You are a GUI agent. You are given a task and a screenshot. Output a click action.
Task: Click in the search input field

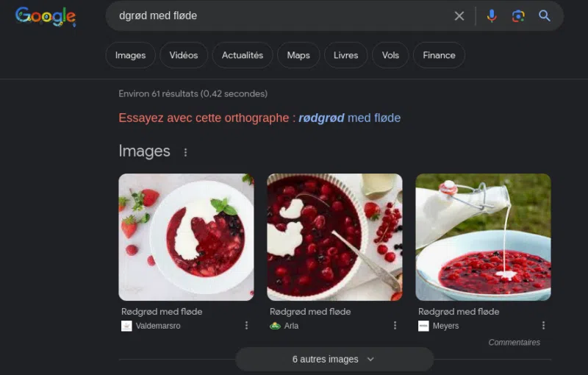tap(279, 16)
